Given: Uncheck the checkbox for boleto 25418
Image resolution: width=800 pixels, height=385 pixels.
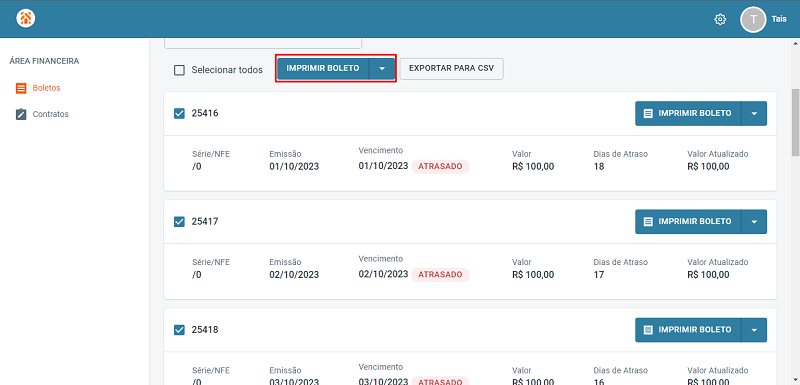Looking at the screenshot, I should point(179,330).
